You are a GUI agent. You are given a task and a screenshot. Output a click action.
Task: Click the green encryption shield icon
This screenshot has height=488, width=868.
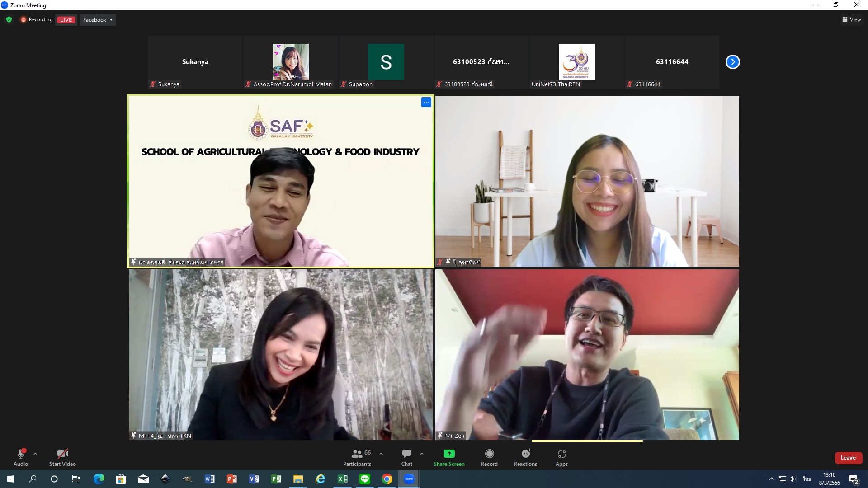(9, 19)
